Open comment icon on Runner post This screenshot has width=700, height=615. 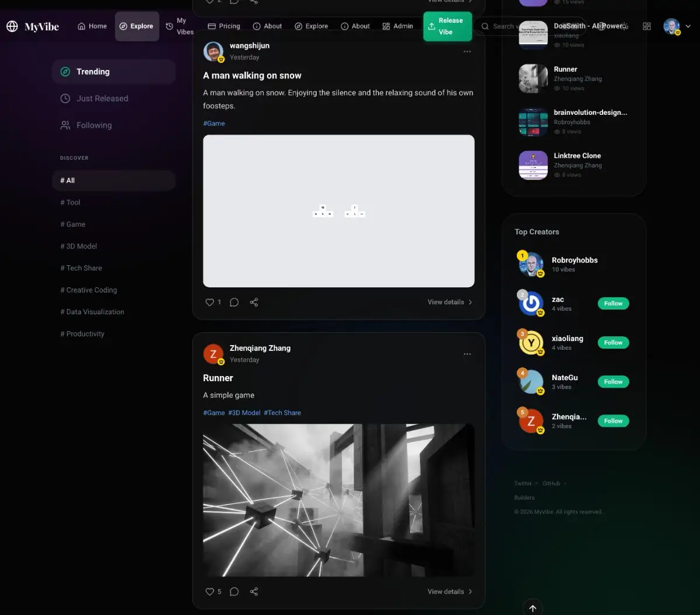(x=234, y=591)
